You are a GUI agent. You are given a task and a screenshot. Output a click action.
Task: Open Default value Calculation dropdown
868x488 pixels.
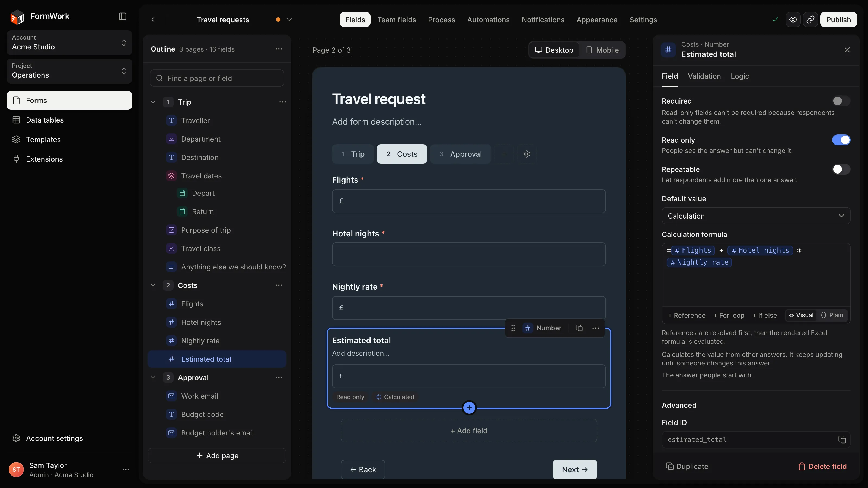(x=756, y=216)
